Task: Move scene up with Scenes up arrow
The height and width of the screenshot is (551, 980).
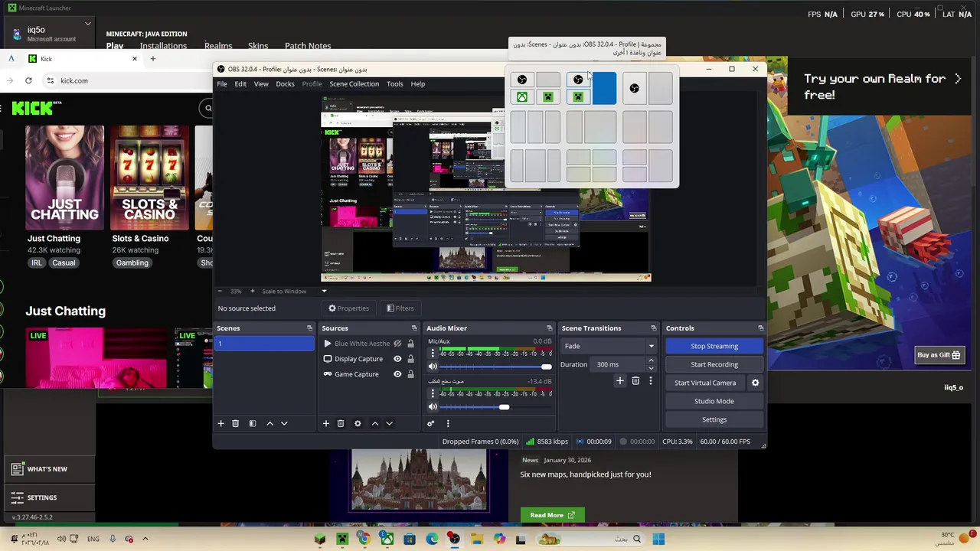Action: click(269, 423)
